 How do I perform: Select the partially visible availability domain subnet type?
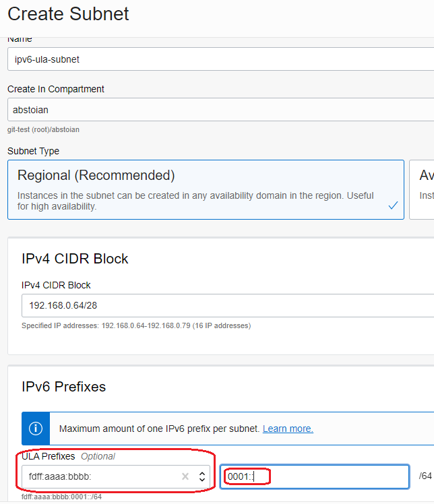coord(422,189)
